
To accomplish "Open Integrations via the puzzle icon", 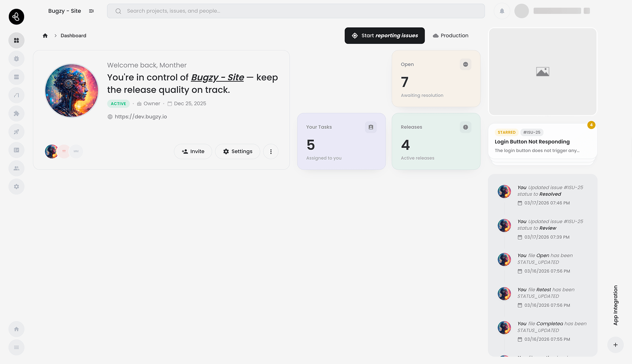I will point(16,113).
